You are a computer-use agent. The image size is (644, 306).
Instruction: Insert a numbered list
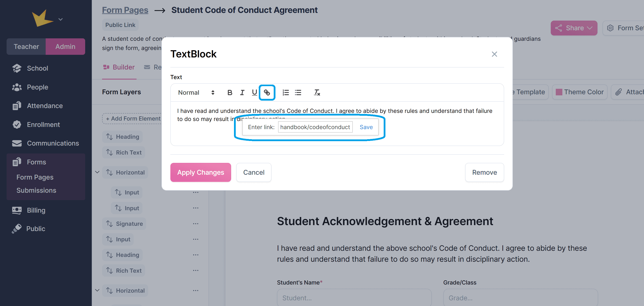point(286,93)
